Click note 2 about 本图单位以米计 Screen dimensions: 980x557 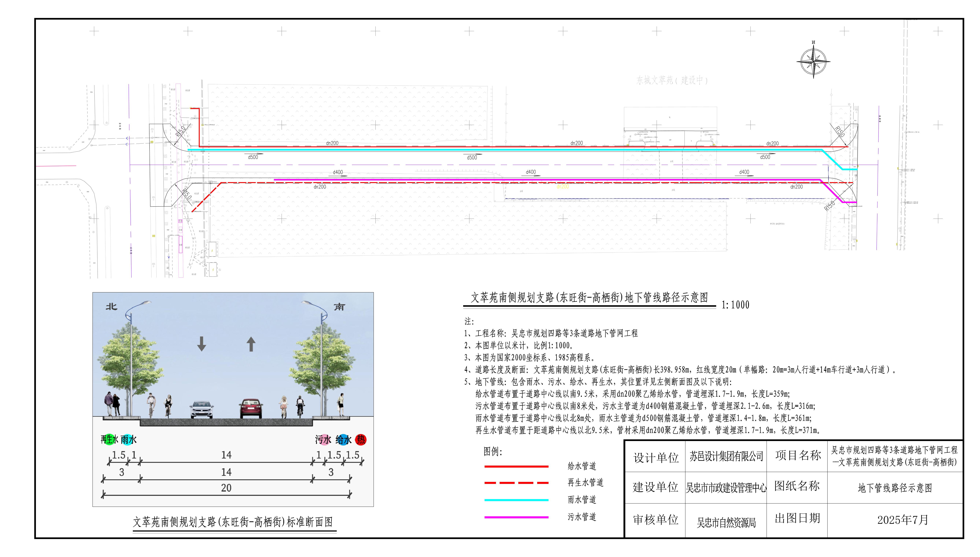pos(519,345)
